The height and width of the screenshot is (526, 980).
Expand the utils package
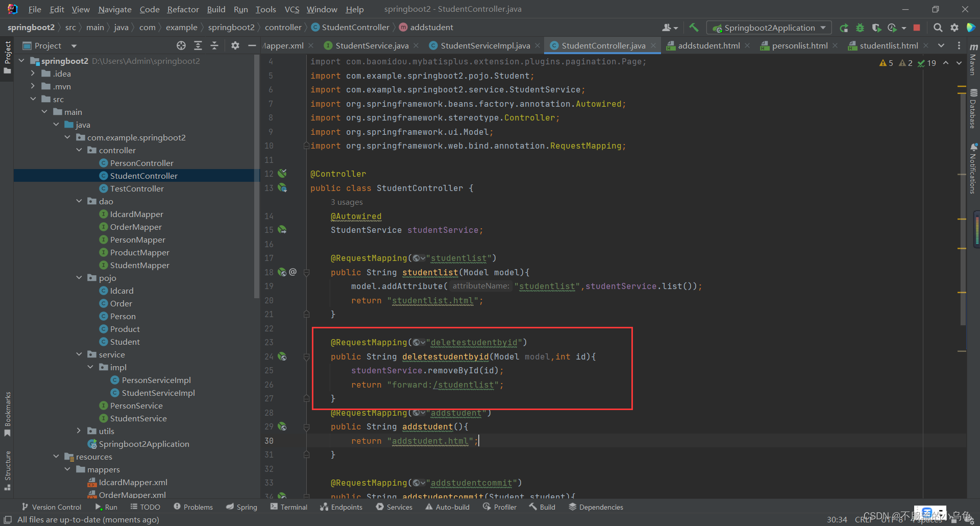[x=79, y=431]
